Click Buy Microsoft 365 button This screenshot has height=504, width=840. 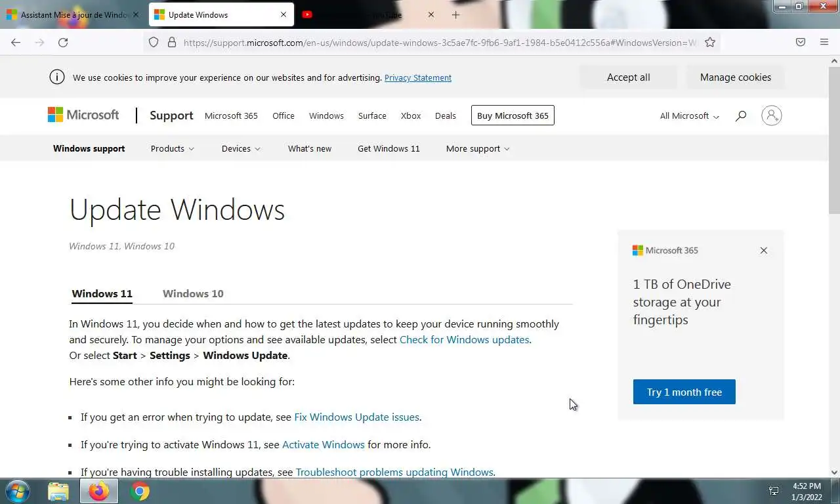tap(513, 115)
